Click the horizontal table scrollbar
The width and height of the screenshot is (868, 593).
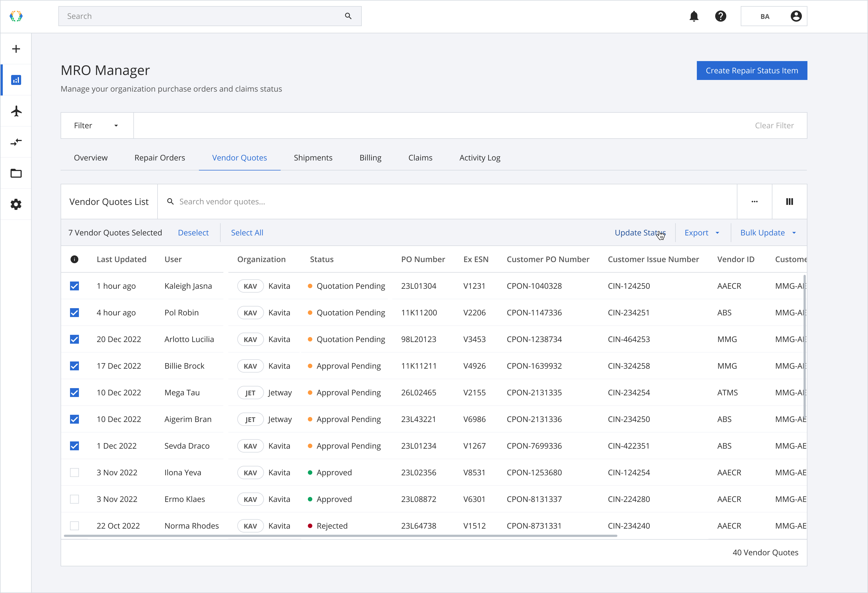[x=340, y=536]
